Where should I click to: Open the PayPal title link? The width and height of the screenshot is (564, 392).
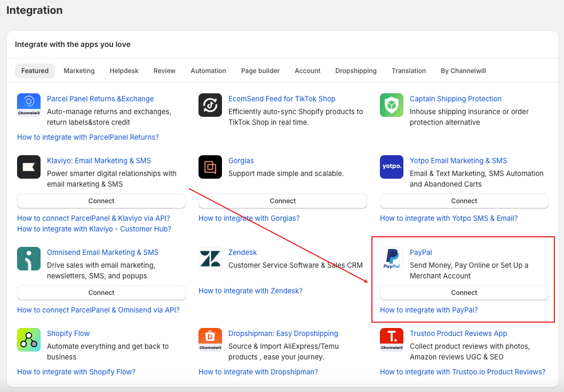(421, 252)
